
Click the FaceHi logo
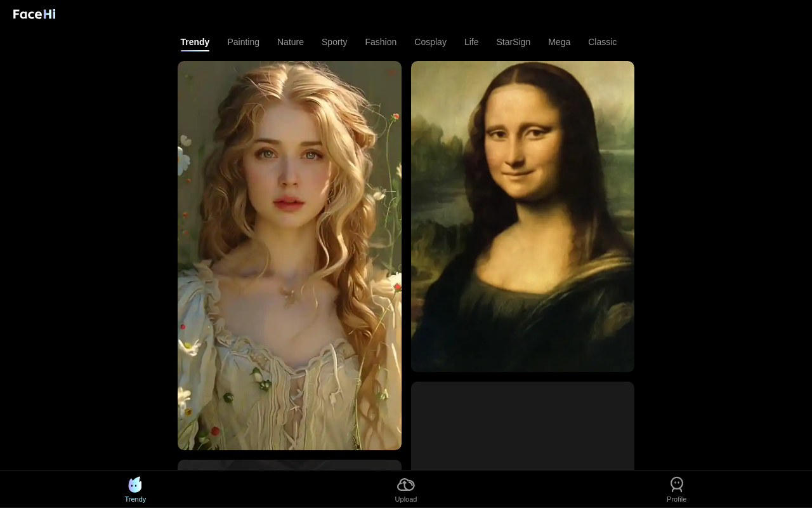point(34,14)
